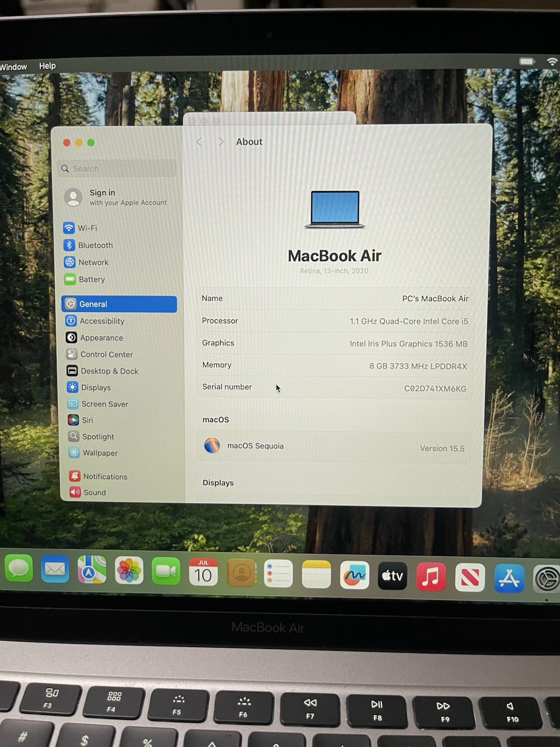Image resolution: width=560 pixels, height=747 pixels.
Task: Open Sound settings
Action: click(87, 492)
